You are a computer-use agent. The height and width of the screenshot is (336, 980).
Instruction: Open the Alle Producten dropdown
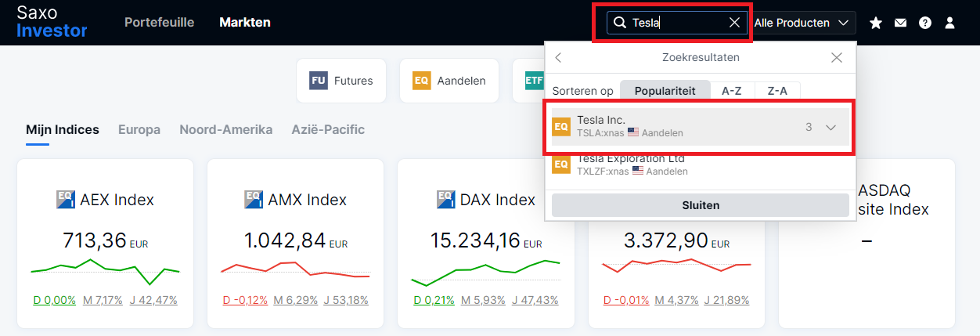802,23
